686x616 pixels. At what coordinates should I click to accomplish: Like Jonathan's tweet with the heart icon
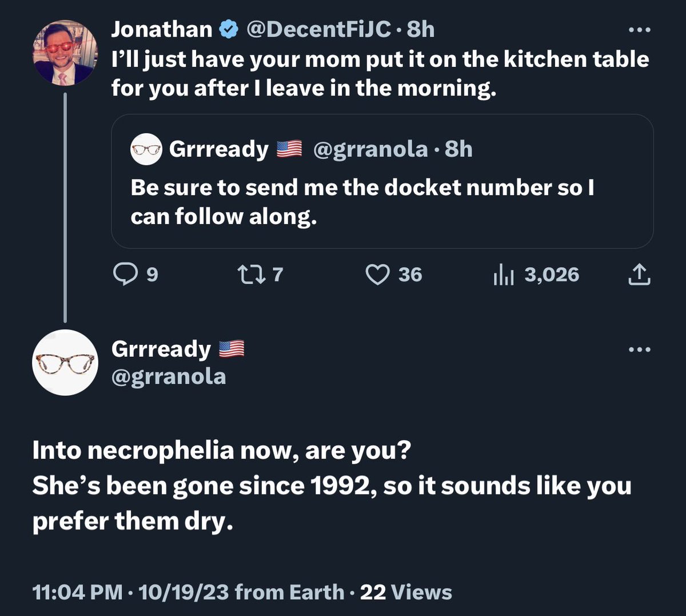pyautogui.click(x=377, y=275)
